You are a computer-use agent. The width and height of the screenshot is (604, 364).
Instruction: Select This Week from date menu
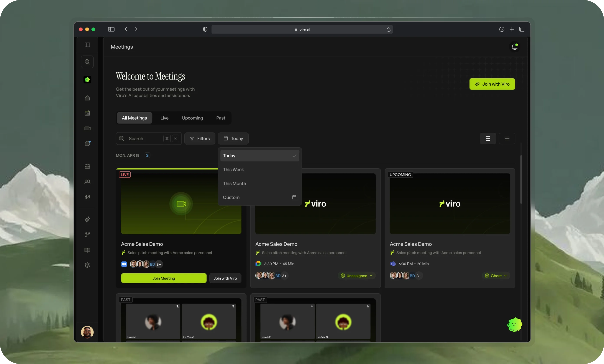(260, 169)
